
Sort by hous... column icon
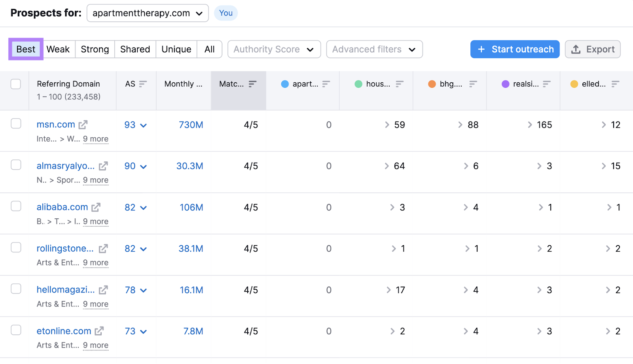[x=400, y=84]
